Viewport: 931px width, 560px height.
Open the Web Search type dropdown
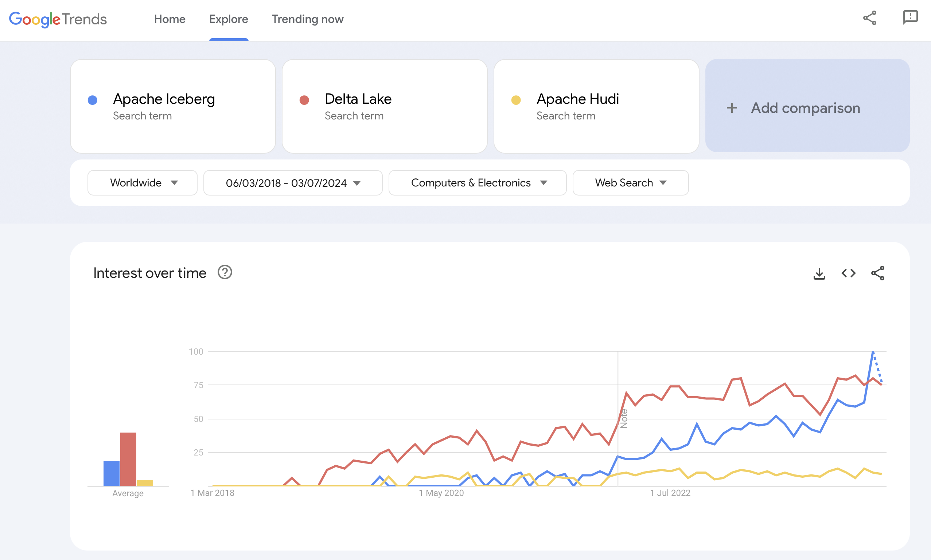630,183
